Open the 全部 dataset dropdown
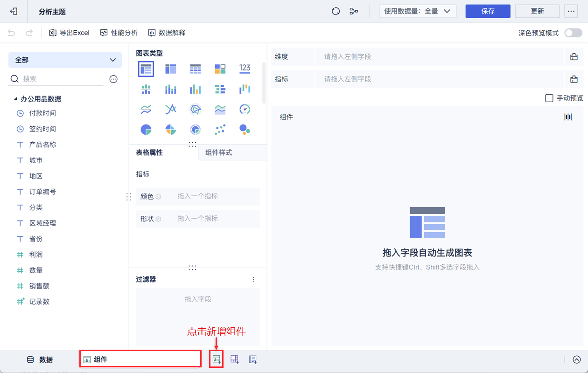 65,60
